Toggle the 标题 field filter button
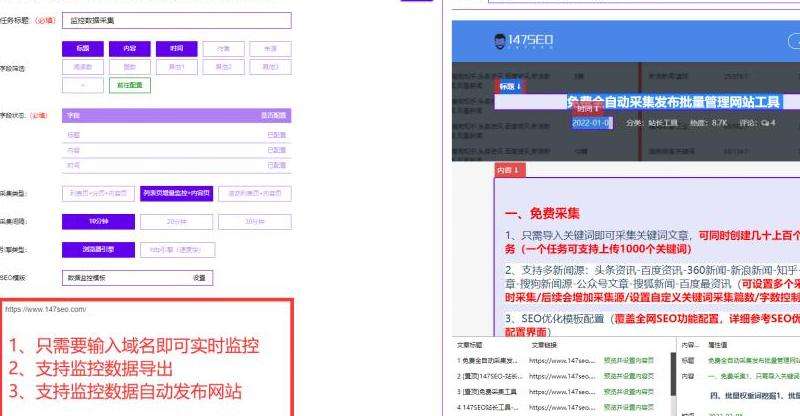This screenshot has width=800, height=416. [82, 48]
